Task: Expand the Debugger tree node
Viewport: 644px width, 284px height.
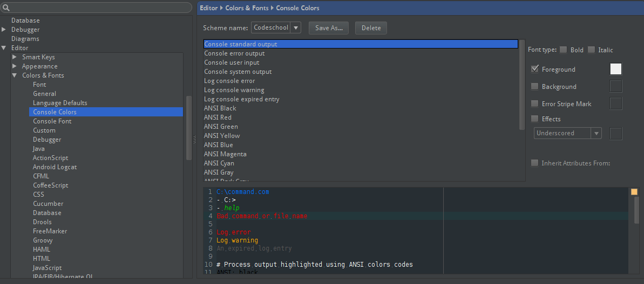Action: (x=4, y=30)
